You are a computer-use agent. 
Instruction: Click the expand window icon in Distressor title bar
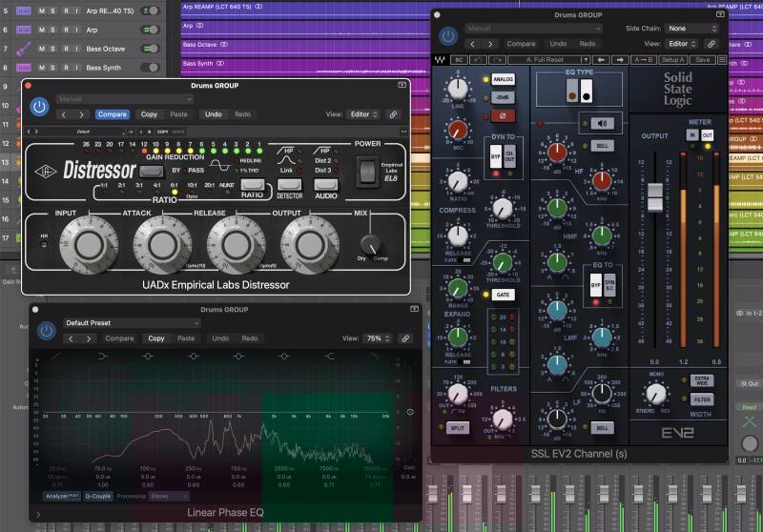[x=402, y=85]
